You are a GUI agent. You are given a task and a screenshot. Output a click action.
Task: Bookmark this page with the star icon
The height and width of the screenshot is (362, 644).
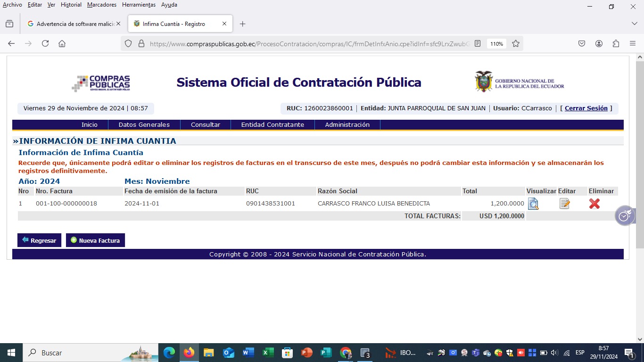516,43
